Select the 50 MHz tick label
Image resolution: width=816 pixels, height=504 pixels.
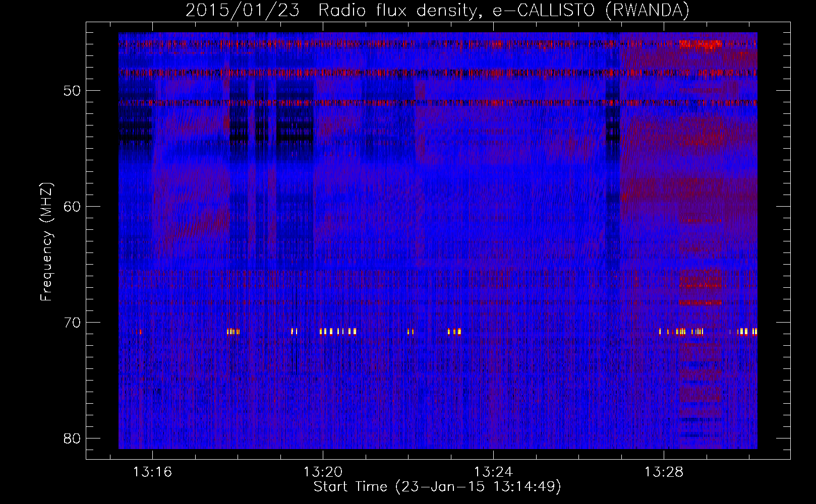pyautogui.click(x=72, y=91)
